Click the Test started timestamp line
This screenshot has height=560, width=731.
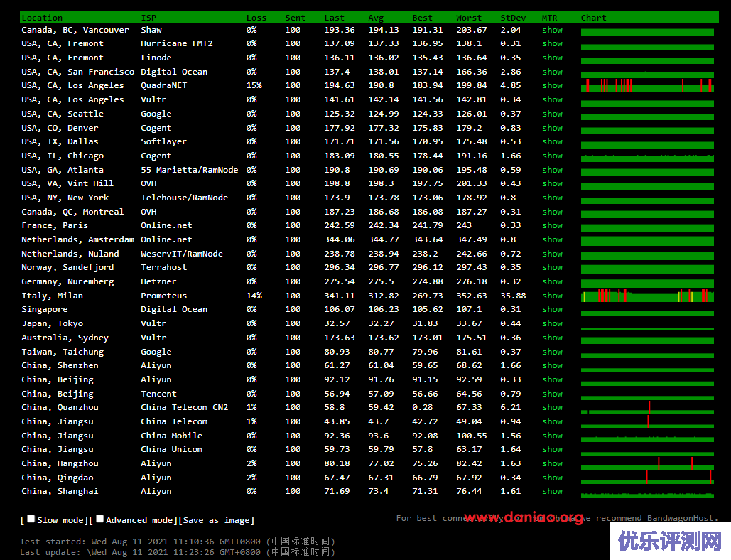(177, 542)
